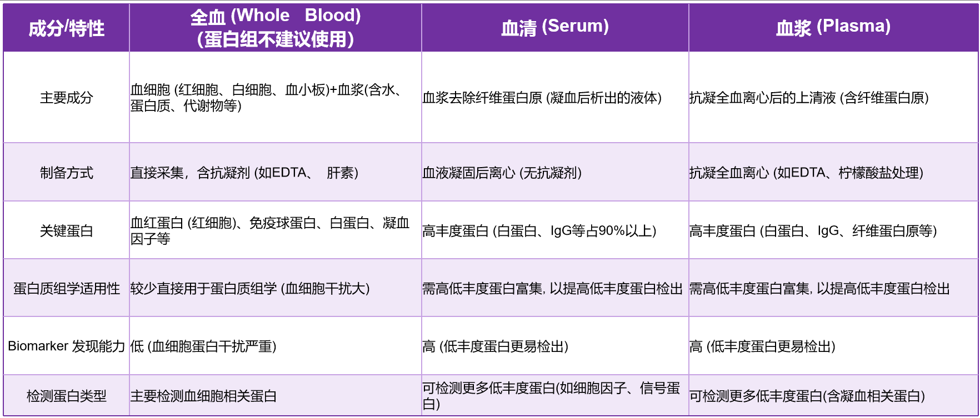Select the 血浆 (Plasma) column header
This screenshot has height=418, width=980.
833,27
